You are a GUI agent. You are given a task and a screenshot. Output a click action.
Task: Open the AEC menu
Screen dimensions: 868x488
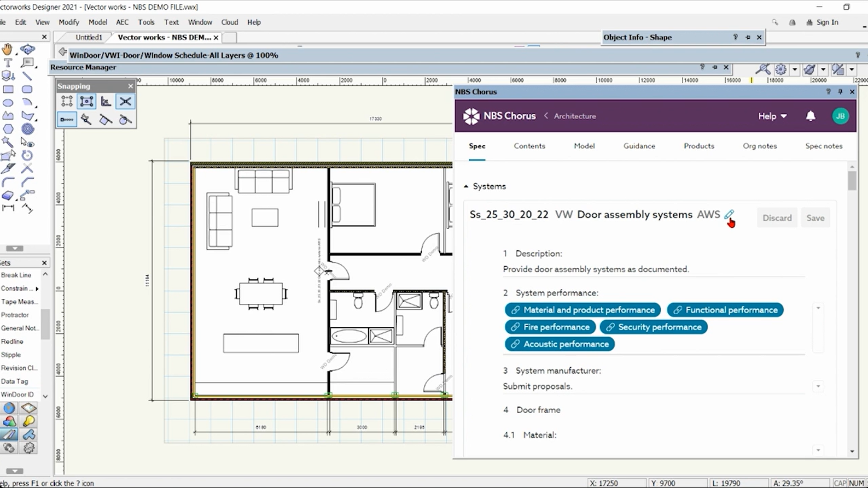point(122,22)
